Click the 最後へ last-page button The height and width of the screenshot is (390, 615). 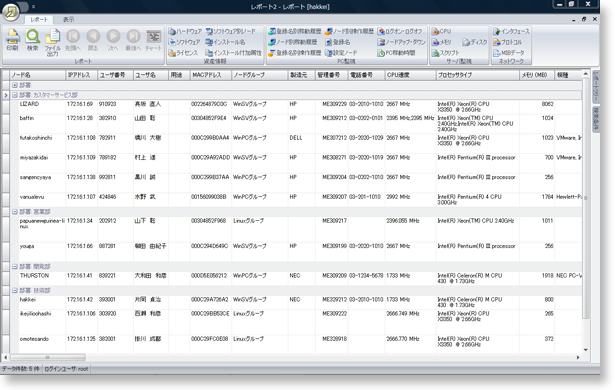coord(133,40)
